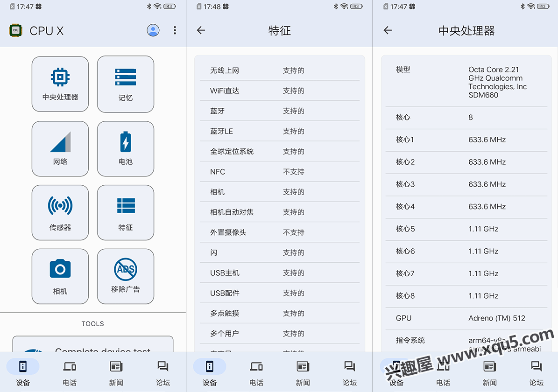Start the Complete device test
558x392 pixels.
pos(93,345)
